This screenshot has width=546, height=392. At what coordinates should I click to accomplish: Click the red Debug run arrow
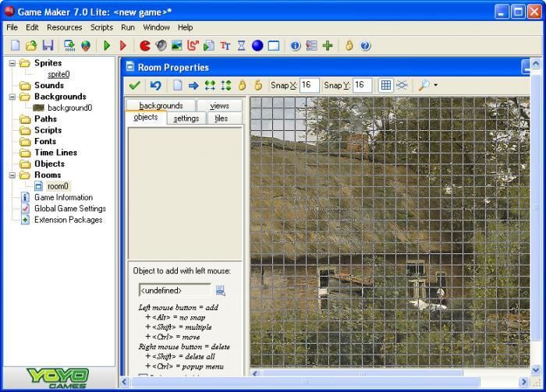pos(122,46)
